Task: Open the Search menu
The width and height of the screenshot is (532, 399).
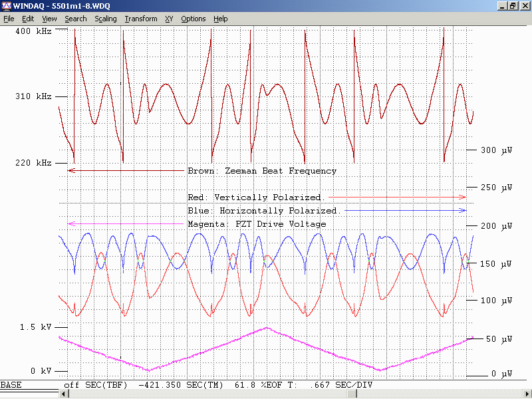Action: click(75, 19)
